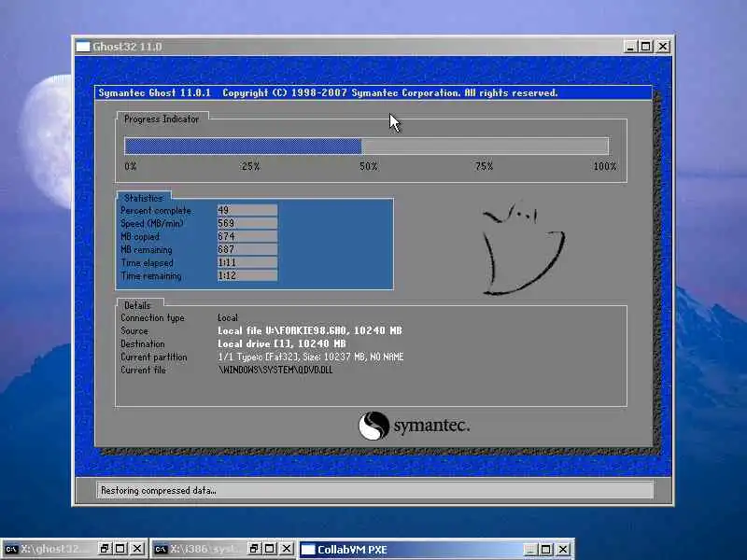The height and width of the screenshot is (560, 747).
Task: Click the symantec. wordmark text
Action: pos(431,426)
